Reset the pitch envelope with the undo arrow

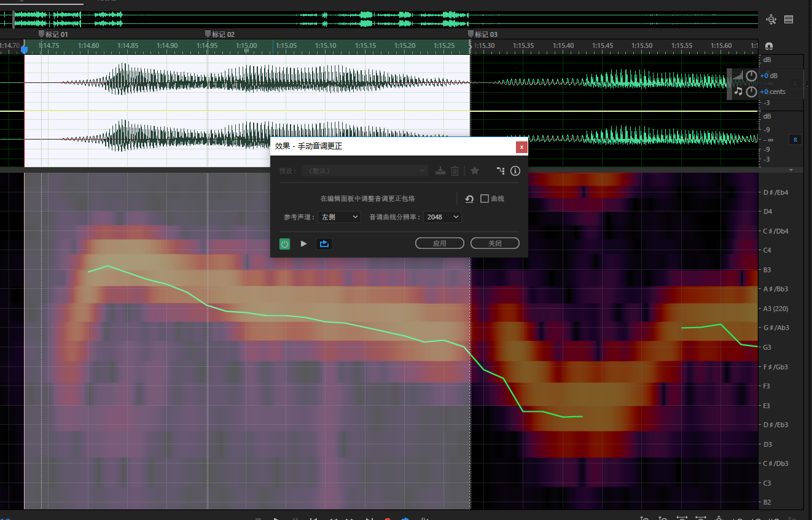click(x=469, y=199)
